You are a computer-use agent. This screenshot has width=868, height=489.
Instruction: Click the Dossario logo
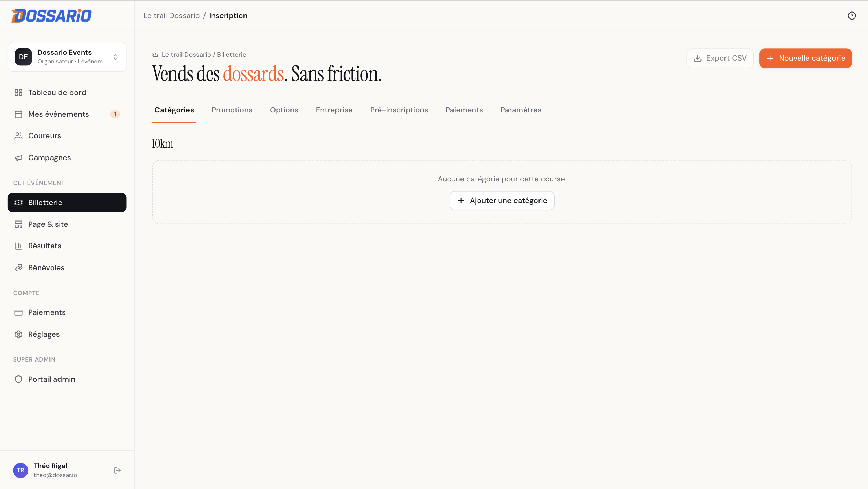click(x=52, y=16)
